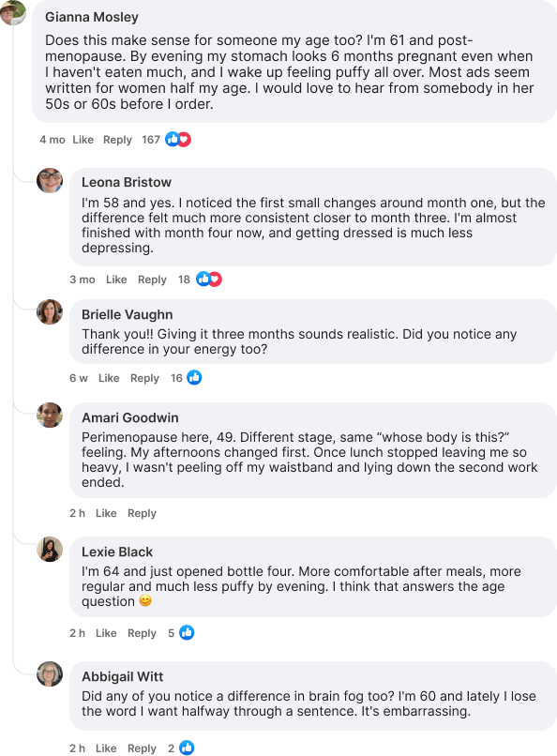Reply to Abbigail Witt's comment
This screenshot has width=557, height=756.
point(142,748)
